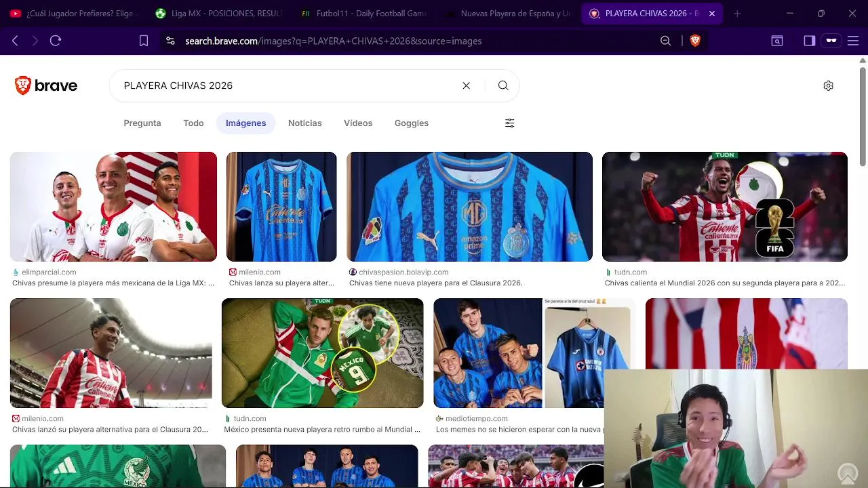Open milenio blue Chivas jersey on hanger image

pyautogui.click(x=281, y=207)
